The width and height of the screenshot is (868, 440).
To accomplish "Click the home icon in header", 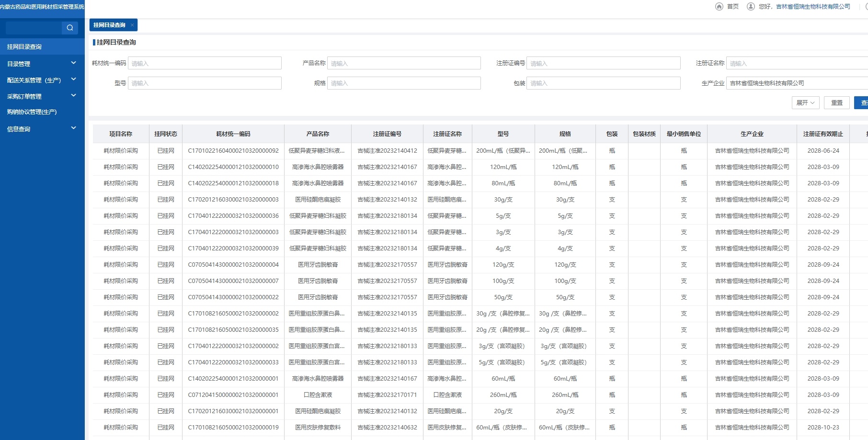I will point(719,6).
